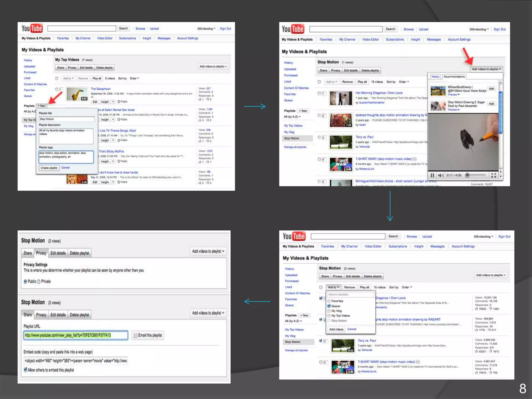Open the Sugar Skull recommendation thumbnail
Screen dimensions: 532x399
coord(438,106)
